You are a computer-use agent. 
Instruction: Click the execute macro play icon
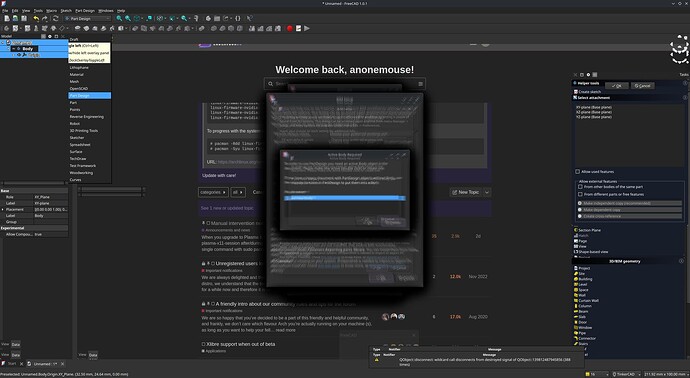(x=307, y=28)
